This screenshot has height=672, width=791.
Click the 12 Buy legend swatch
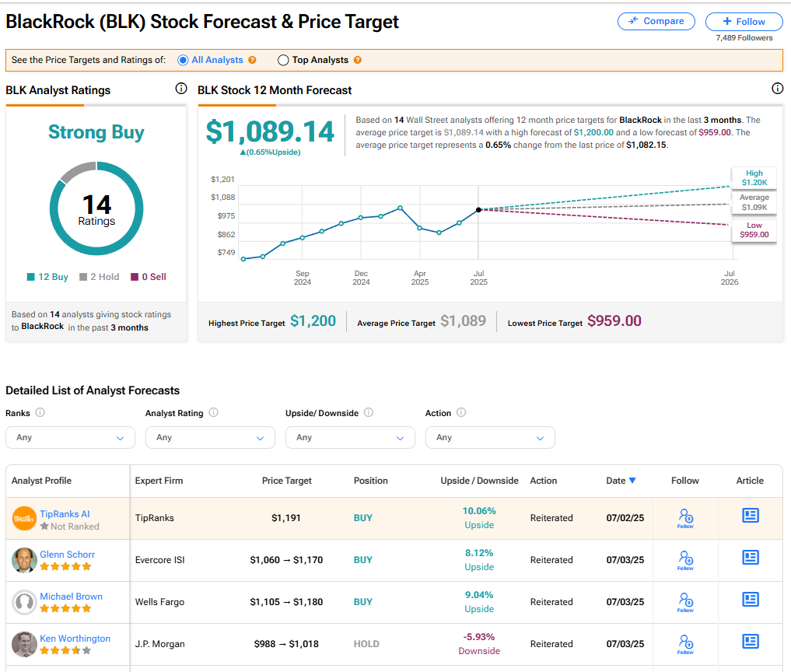[x=30, y=277]
